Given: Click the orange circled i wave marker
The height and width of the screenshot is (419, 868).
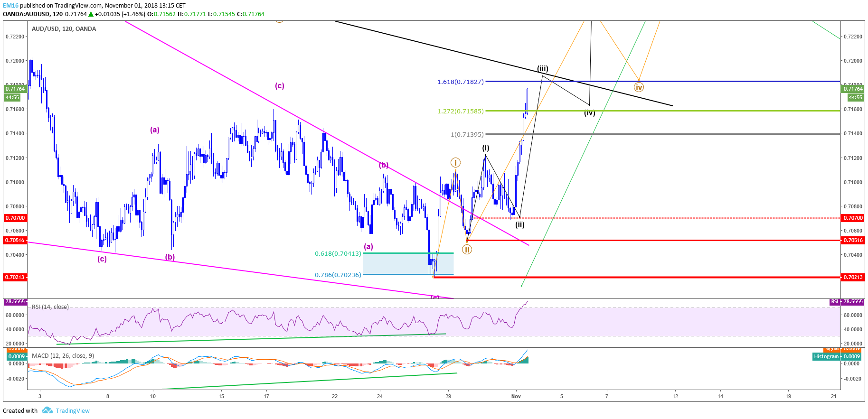Looking at the screenshot, I should click(455, 163).
